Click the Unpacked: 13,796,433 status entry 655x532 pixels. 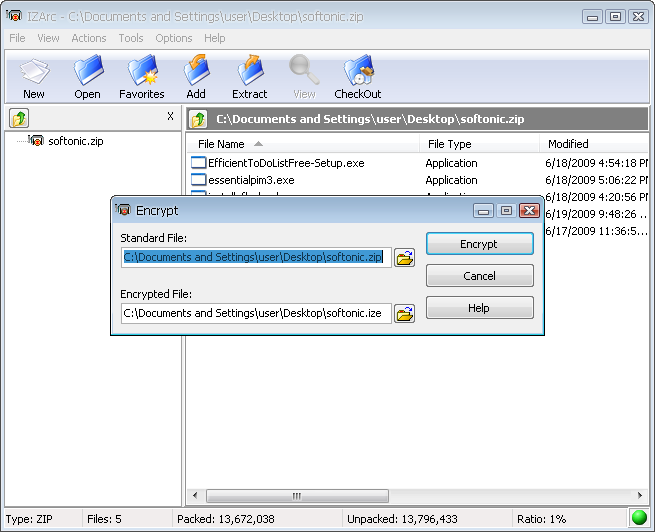[x=402, y=519]
